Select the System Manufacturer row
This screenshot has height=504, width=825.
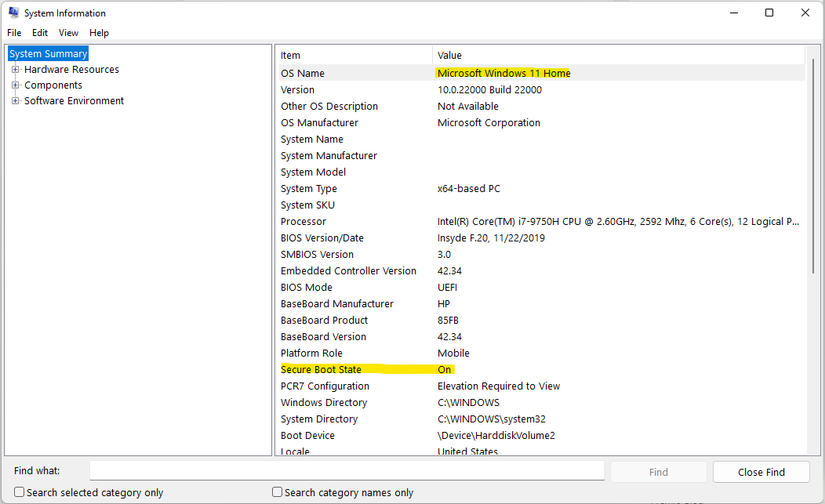pyautogui.click(x=540, y=156)
